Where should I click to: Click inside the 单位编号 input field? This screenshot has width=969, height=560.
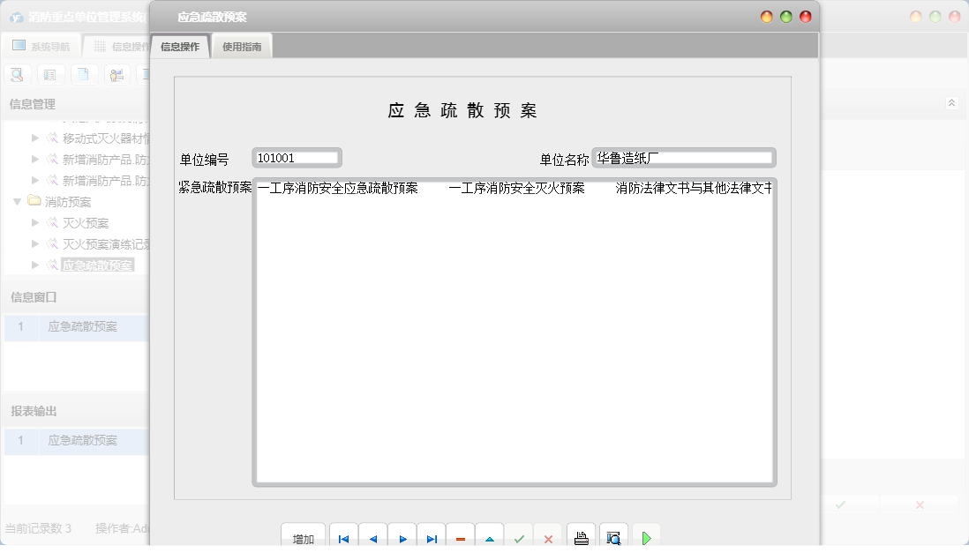[296, 157]
